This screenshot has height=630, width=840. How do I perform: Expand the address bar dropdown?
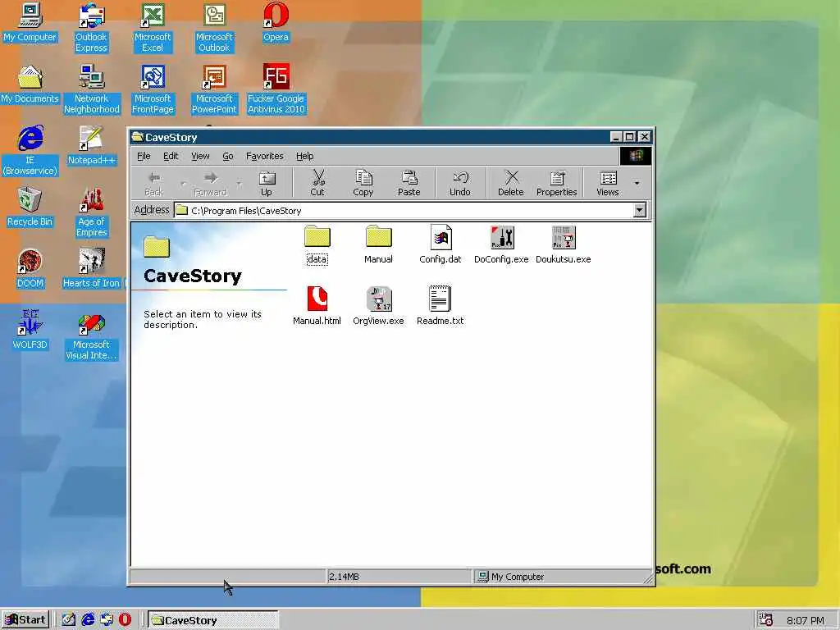[x=640, y=211]
